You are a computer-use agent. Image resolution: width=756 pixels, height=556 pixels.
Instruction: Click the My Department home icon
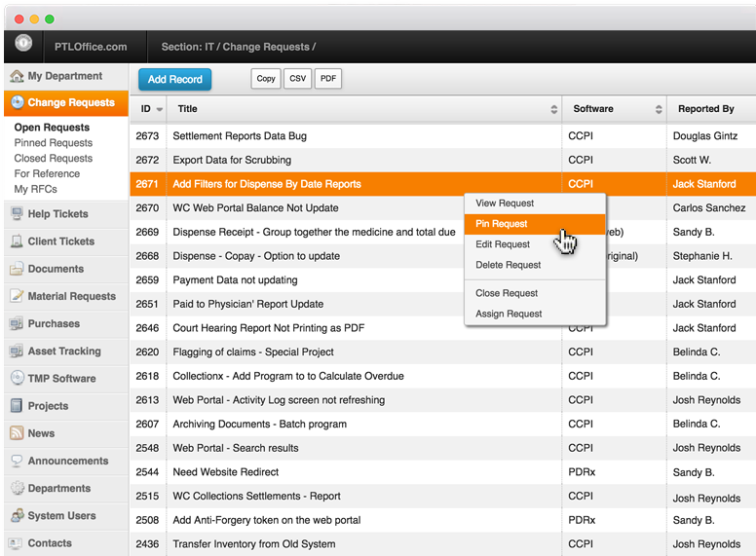17,76
